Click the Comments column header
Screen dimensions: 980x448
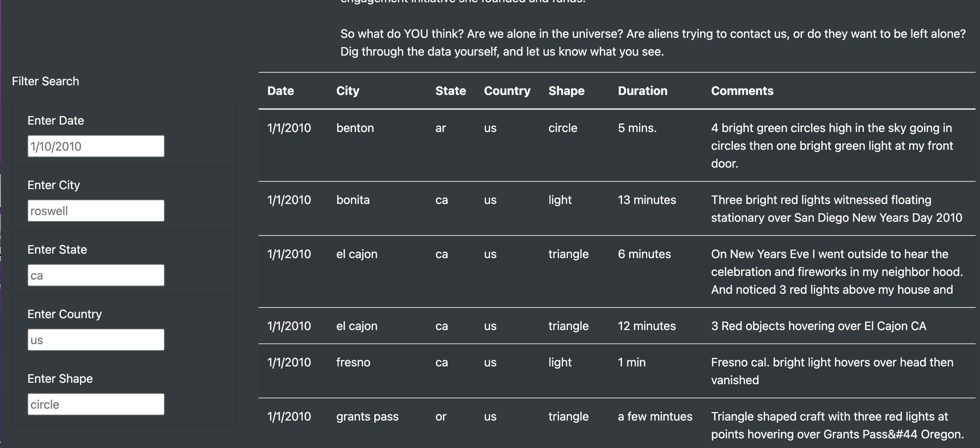tap(742, 91)
